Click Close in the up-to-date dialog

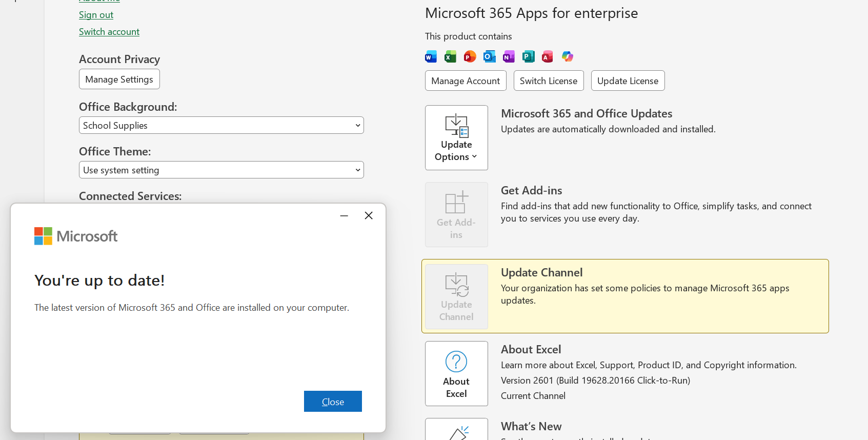point(333,402)
